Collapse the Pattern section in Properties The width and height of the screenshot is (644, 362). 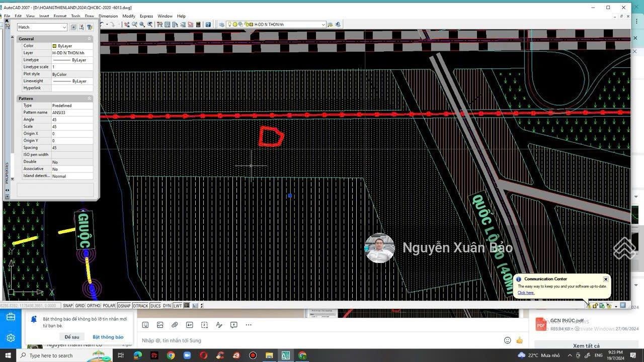tap(90, 99)
